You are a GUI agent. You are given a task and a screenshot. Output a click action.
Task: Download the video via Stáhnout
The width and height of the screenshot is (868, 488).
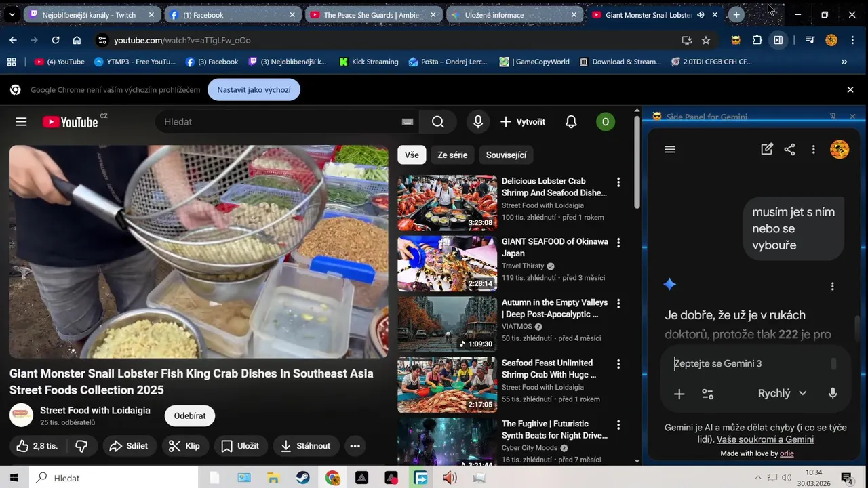point(306,446)
